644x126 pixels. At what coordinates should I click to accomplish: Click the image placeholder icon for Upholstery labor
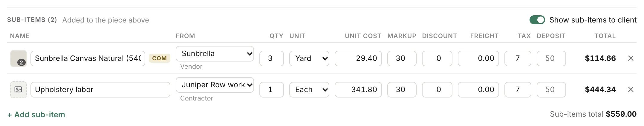coord(19,89)
